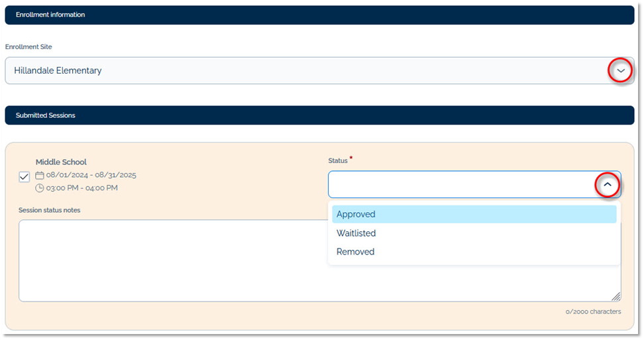Click the 0/2000 characters counter
The image size is (644, 340).
click(593, 312)
